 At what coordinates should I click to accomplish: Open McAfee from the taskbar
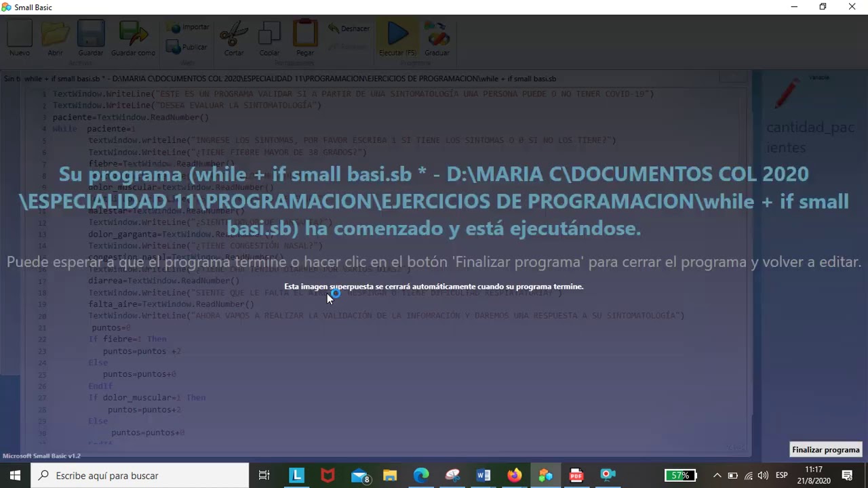(328, 476)
